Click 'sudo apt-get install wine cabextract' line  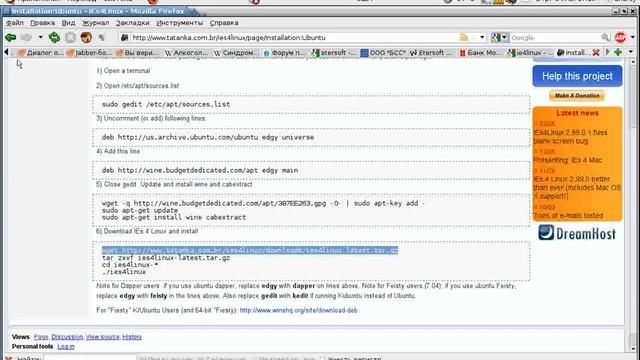tap(174, 217)
